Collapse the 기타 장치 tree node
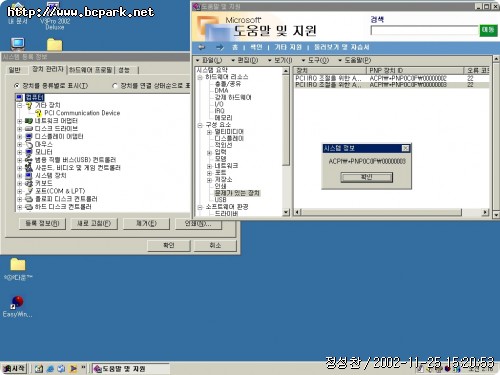 20,105
